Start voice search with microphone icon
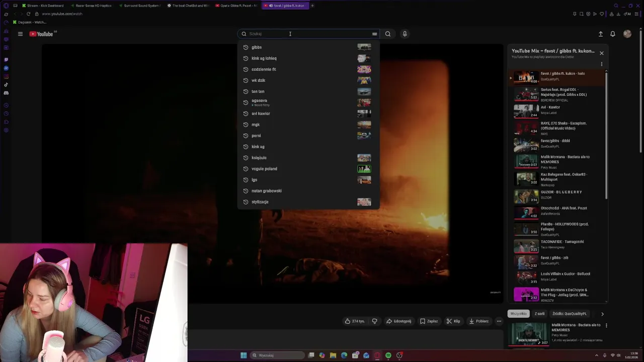The image size is (644, 362). coord(405,34)
